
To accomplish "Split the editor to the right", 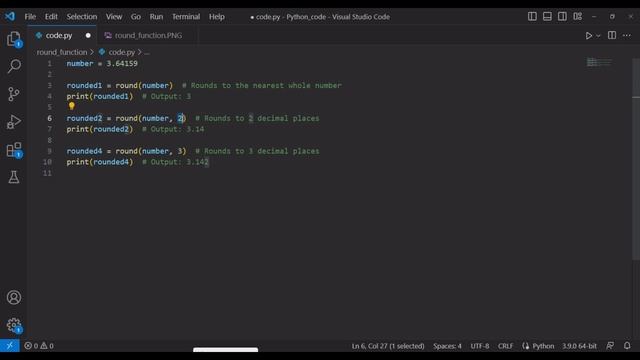I will click(x=612, y=36).
